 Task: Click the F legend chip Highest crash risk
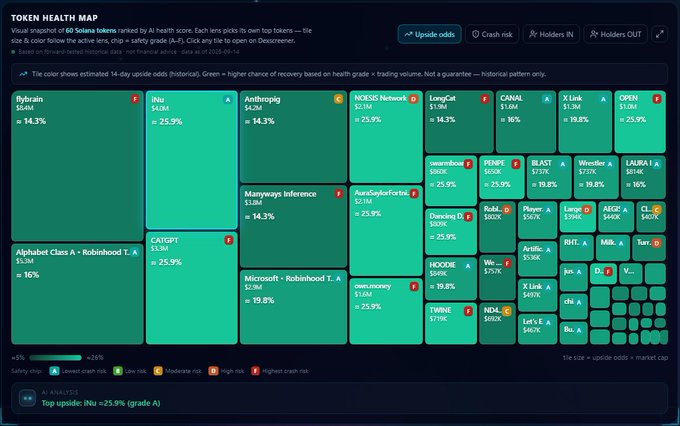[255, 371]
